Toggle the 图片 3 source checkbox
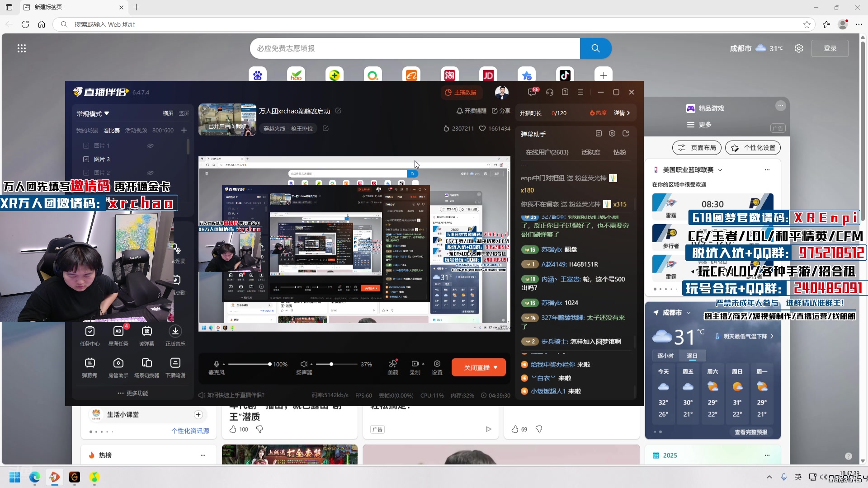868x488 pixels. [86, 159]
